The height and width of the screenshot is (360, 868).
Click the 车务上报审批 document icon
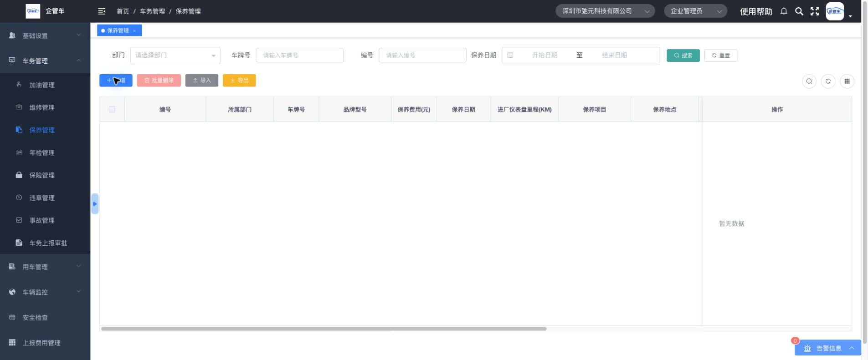point(19,243)
